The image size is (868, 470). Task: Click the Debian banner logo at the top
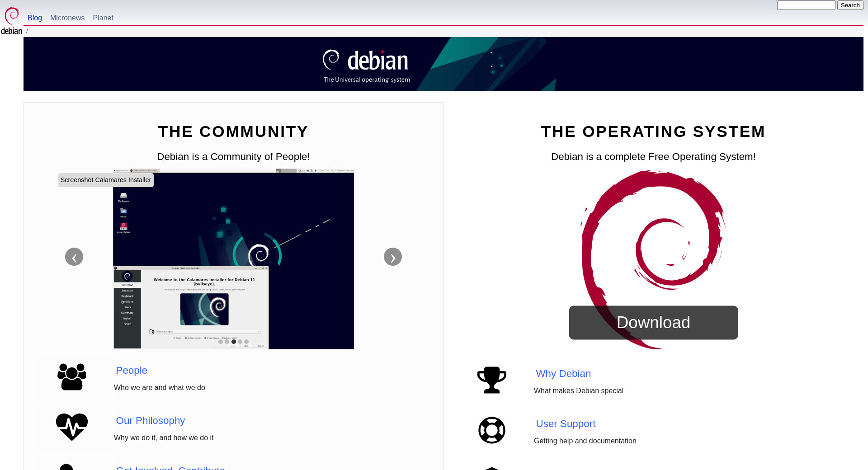366,64
